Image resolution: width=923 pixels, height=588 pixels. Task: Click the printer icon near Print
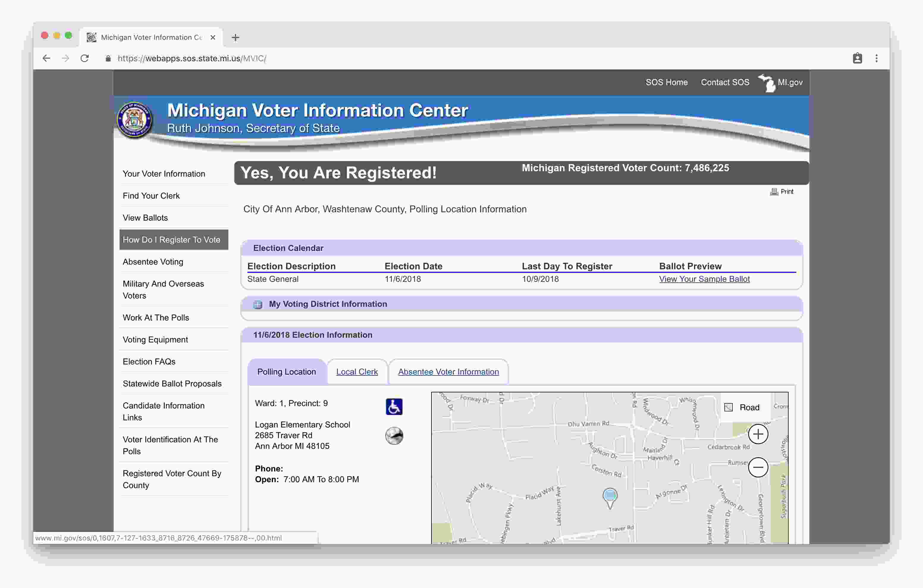[774, 192]
